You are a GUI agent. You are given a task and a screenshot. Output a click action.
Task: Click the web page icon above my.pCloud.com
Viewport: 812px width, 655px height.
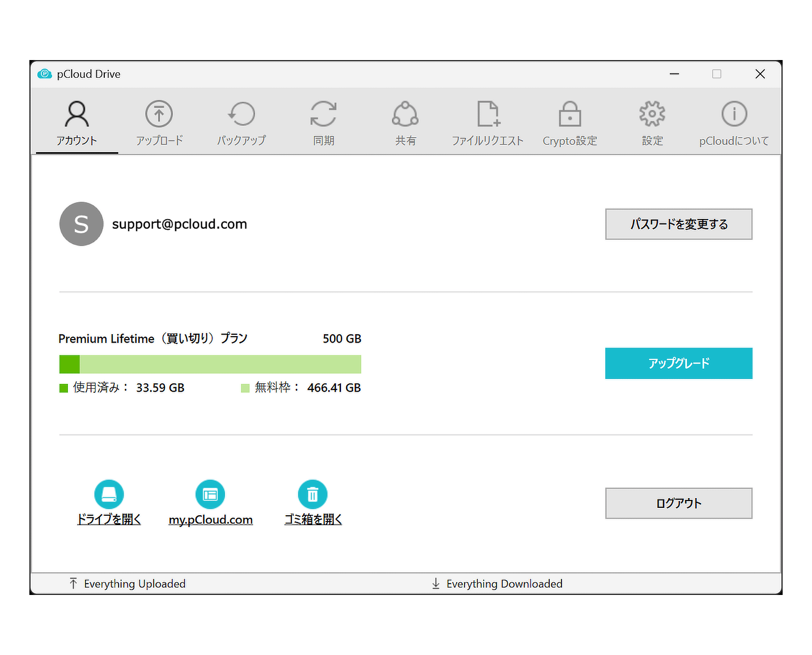[210, 494]
